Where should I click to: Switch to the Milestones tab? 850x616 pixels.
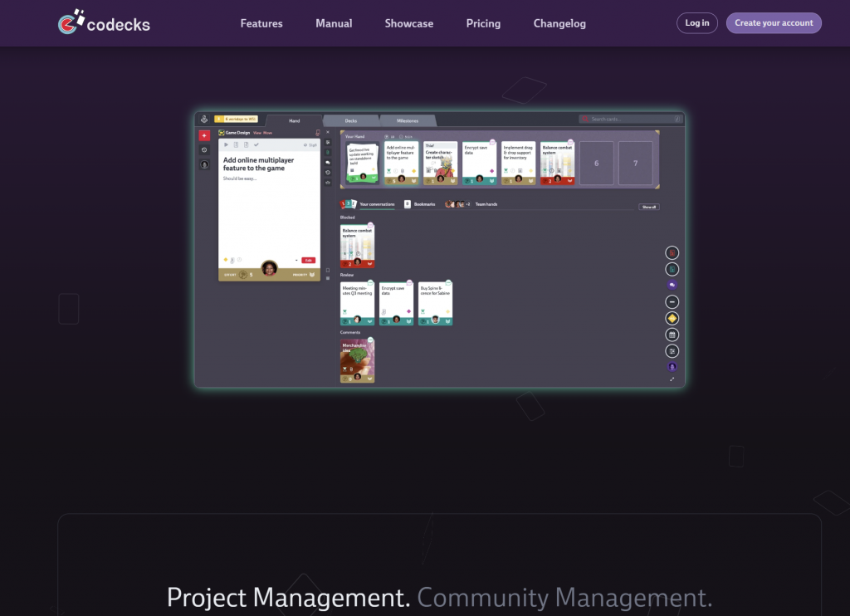(407, 120)
